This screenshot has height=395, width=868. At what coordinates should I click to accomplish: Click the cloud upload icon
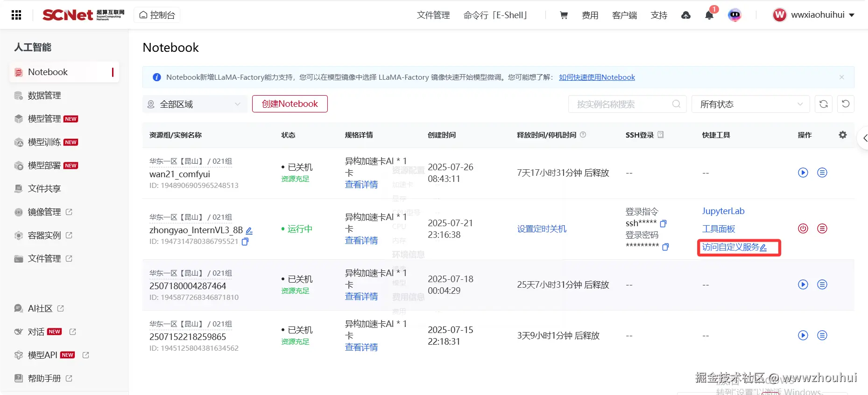686,15
